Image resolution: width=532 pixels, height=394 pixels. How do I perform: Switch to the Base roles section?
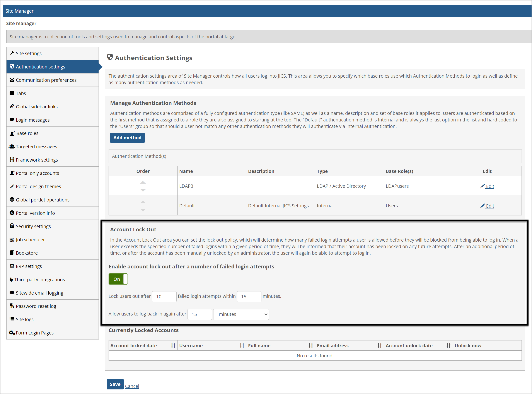27,133
